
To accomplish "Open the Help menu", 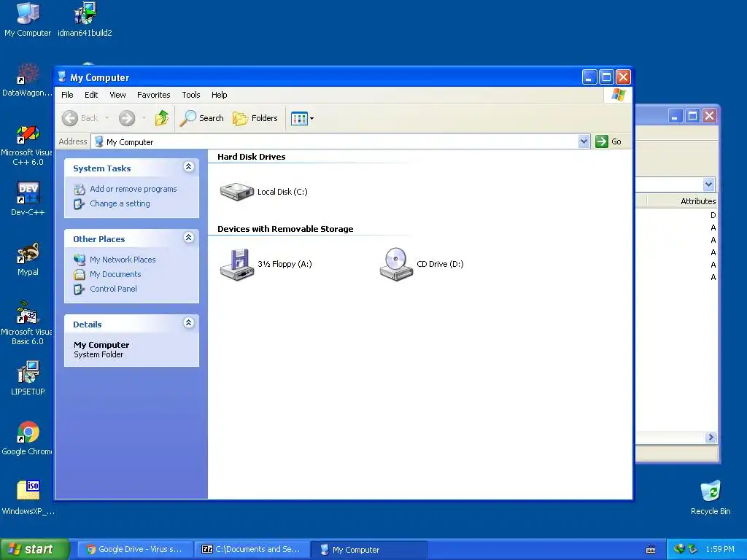I will 219,95.
